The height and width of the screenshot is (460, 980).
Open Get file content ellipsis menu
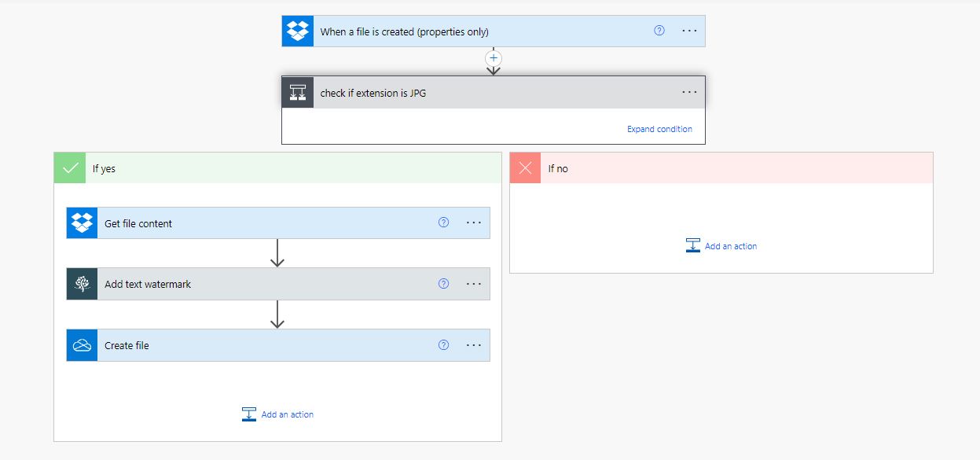coord(474,223)
